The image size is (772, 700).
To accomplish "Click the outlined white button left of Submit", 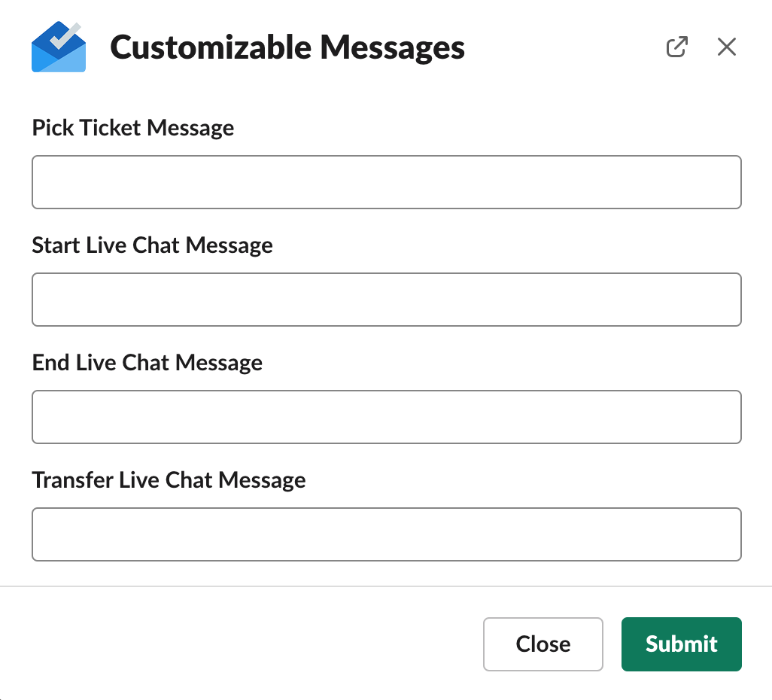I will tap(543, 644).
